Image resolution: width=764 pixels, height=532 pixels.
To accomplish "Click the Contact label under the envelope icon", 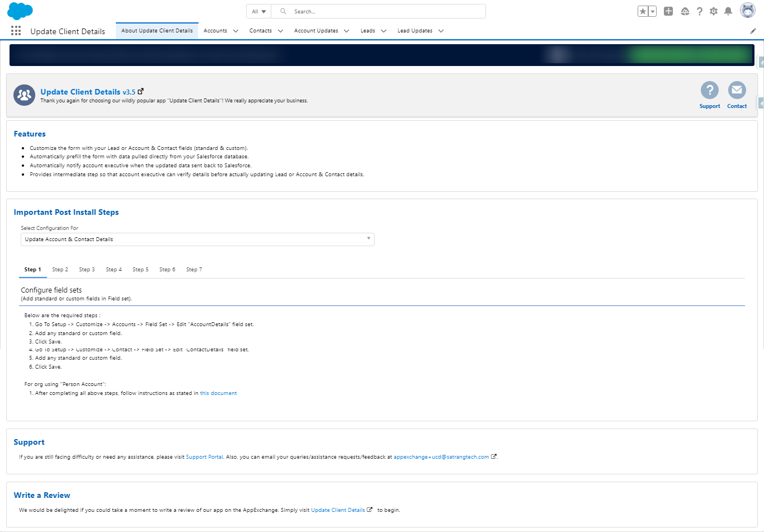I will coord(737,106).
